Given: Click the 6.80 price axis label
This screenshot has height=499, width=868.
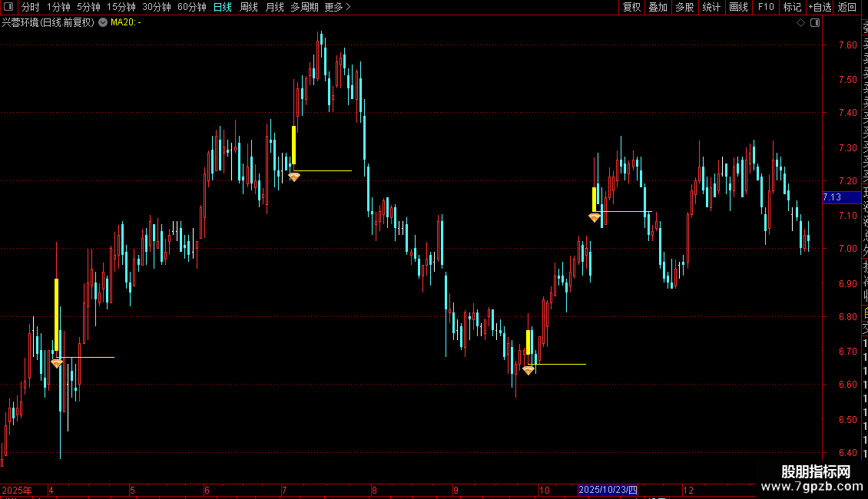Looking at the screenshot, I should pos(847,317).
